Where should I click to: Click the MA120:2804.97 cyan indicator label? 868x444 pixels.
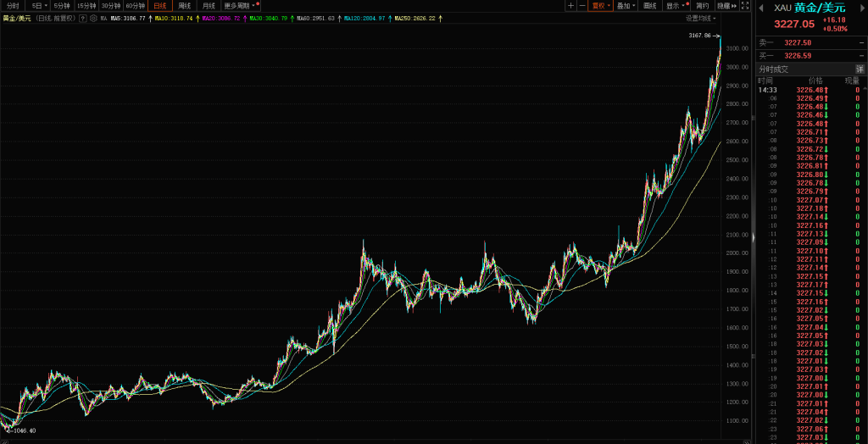(364, 19)
